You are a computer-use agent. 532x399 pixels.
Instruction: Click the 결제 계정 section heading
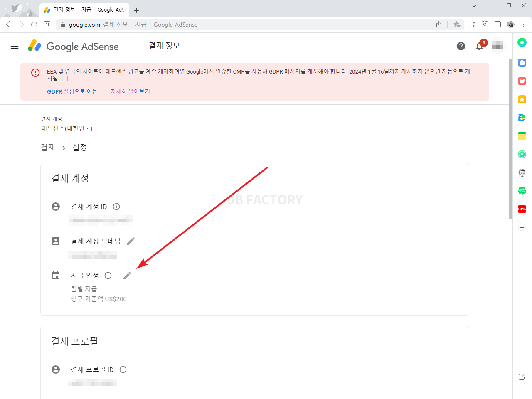coord(70,178)
